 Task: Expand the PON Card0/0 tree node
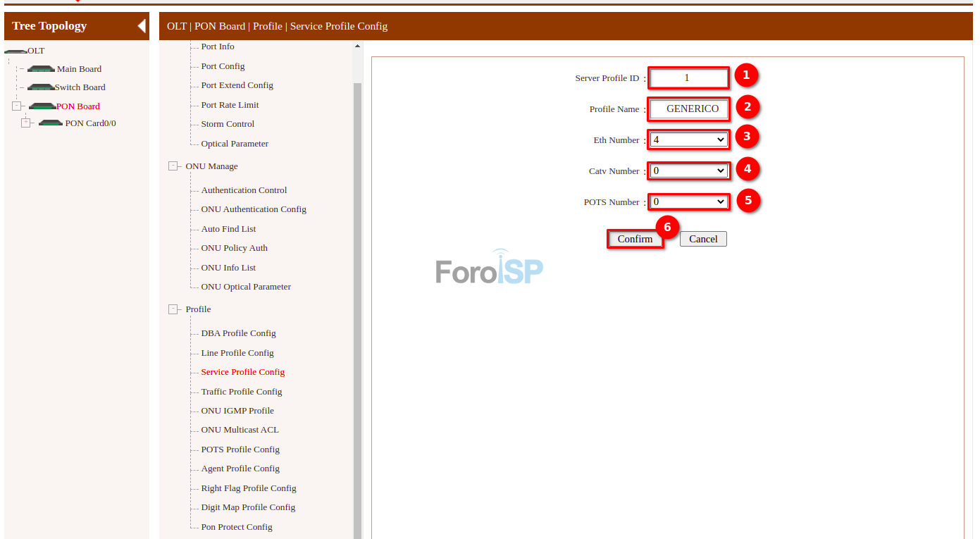point(27,123)
